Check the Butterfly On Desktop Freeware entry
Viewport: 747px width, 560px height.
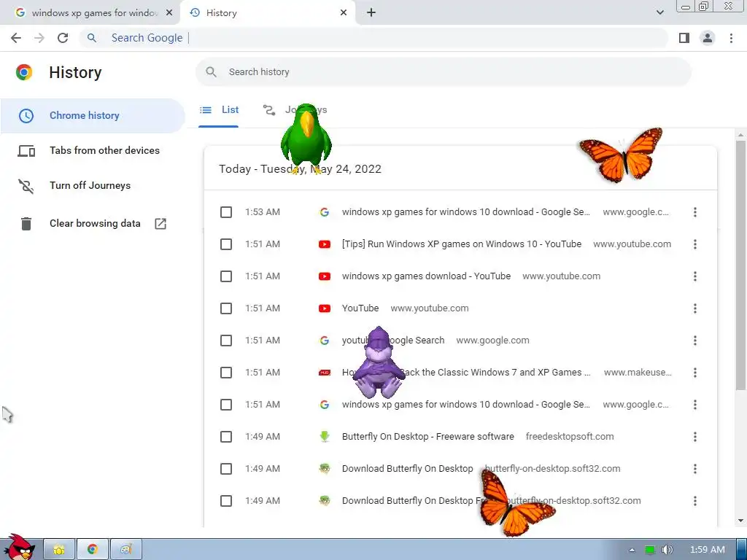click(x=226, y=437)
